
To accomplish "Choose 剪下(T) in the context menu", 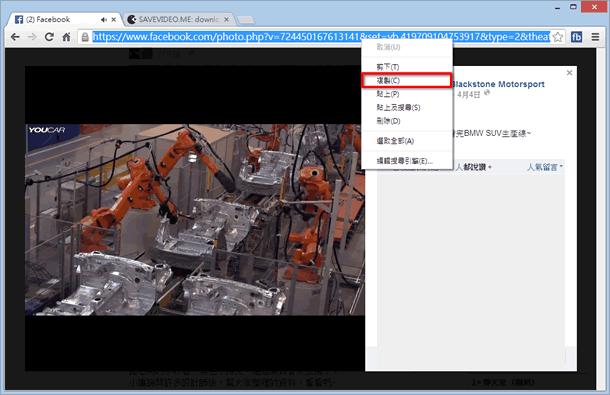I will [x=407, y=67].
